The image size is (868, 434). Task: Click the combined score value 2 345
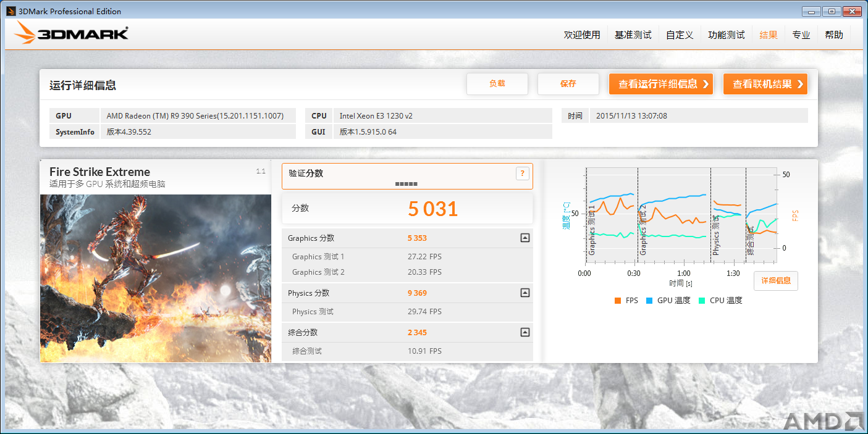click(417, 333)
